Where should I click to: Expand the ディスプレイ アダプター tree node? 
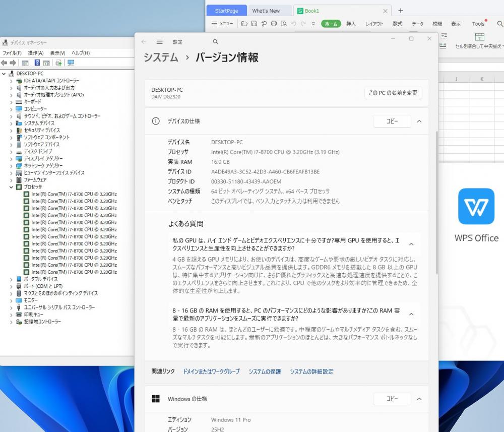coord(12,158)
